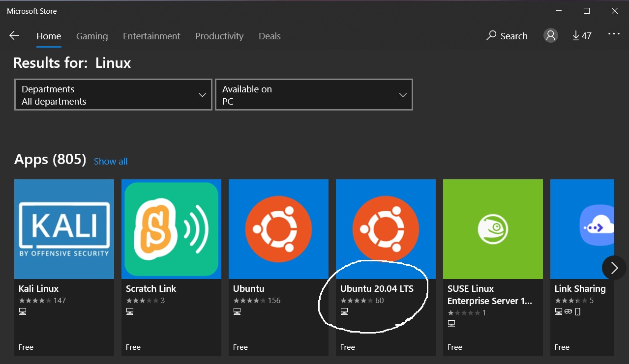The image size is (629, 364).
Task: Click mobile device icon under Link Sharing
Action: pos(578,311)
